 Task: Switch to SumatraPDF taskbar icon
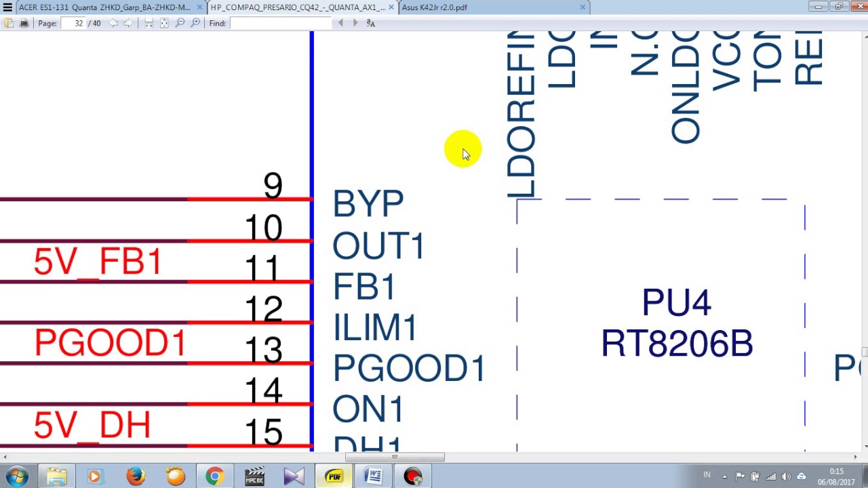tap(334, 476)
